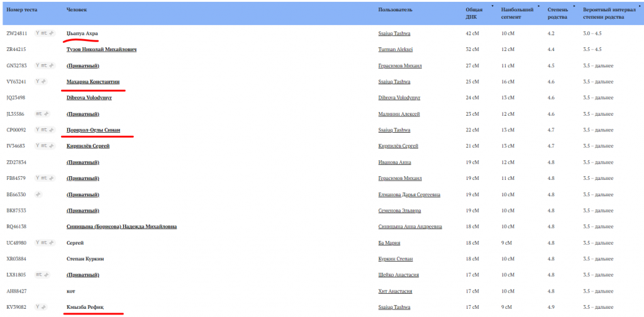Click the Y mt badge beside CP00092
The width and height of the screenshot is (644, 317).
(x=44, y=130)
